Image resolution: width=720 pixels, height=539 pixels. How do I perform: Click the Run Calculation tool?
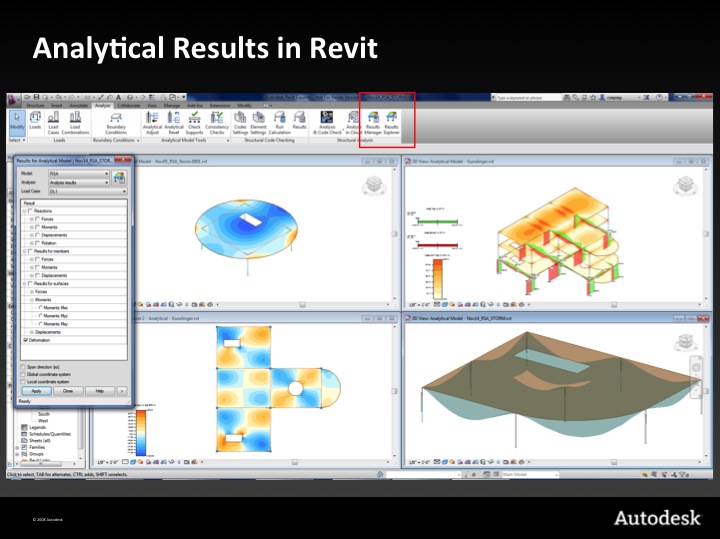coord(279,123)
